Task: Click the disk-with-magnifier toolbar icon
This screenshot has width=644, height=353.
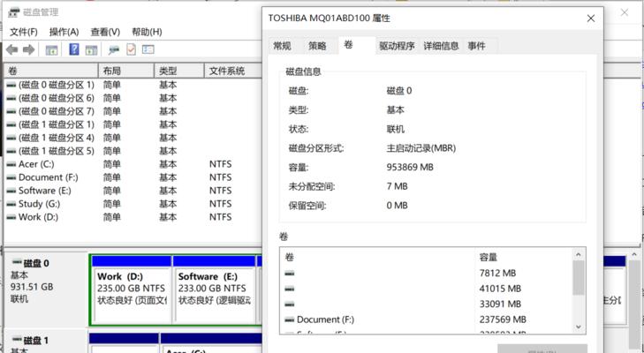Action: click(113, 50)
